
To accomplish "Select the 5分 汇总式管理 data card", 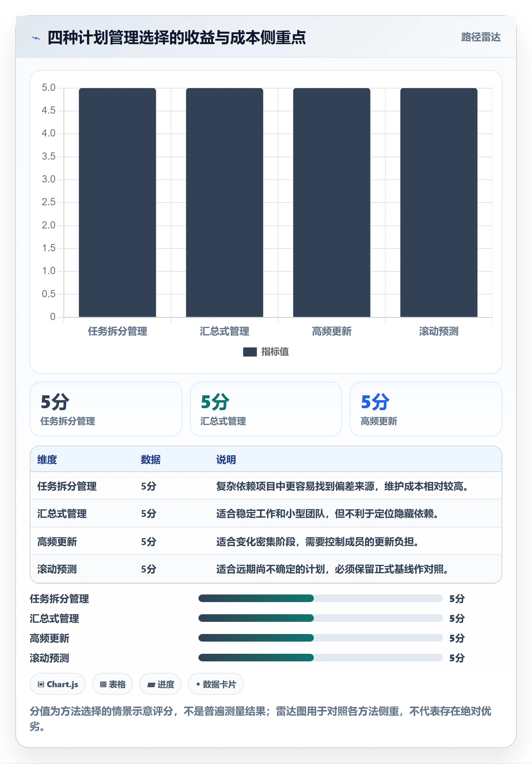I will click(x=266, y=409).
